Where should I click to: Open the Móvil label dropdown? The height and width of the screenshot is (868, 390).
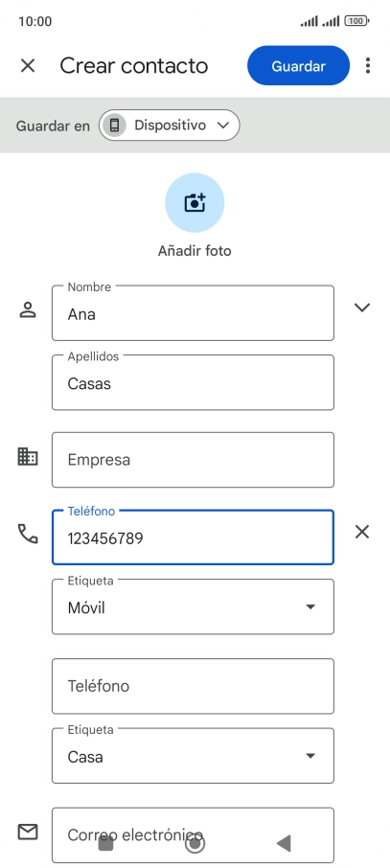click(x=193, y=606)
